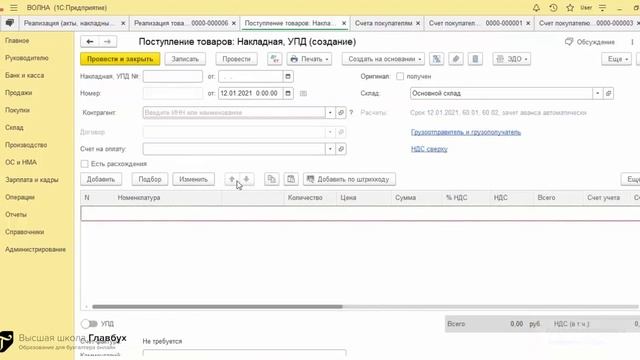Image resolution: width=640 pixels, height=360 pixels.
Task: Tick the Оригинал получен checkbox
Action: click(x=400, y=76)
